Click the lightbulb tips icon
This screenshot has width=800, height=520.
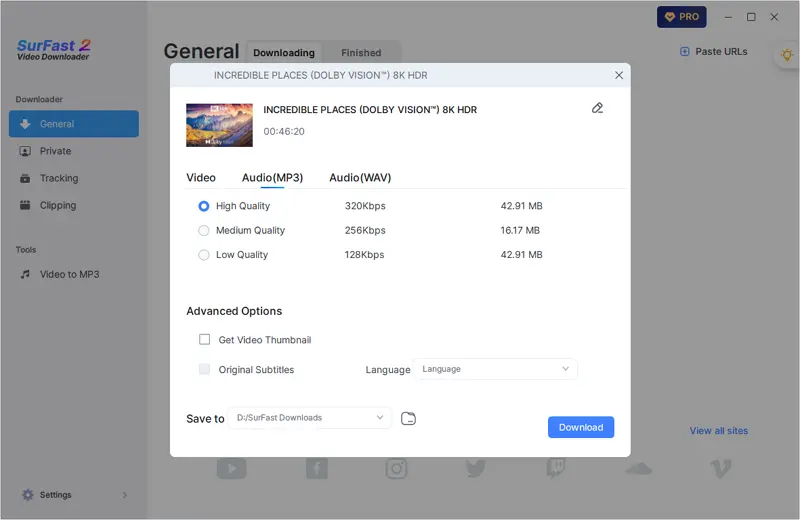(787, 55)
